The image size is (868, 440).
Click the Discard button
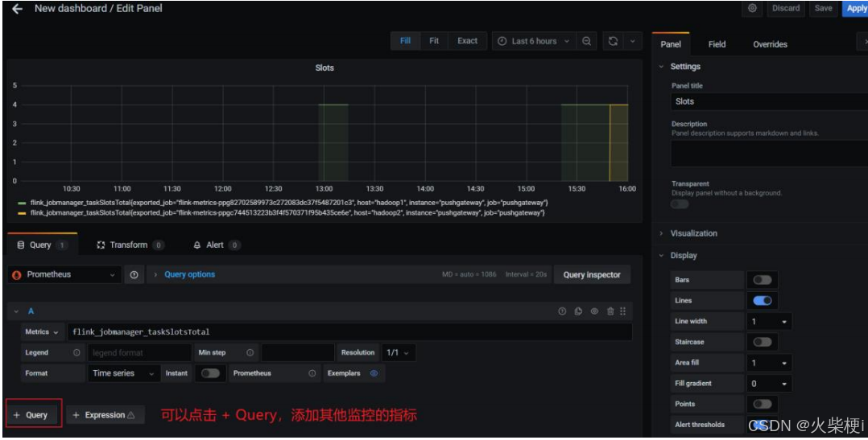(x=786, y=8)
